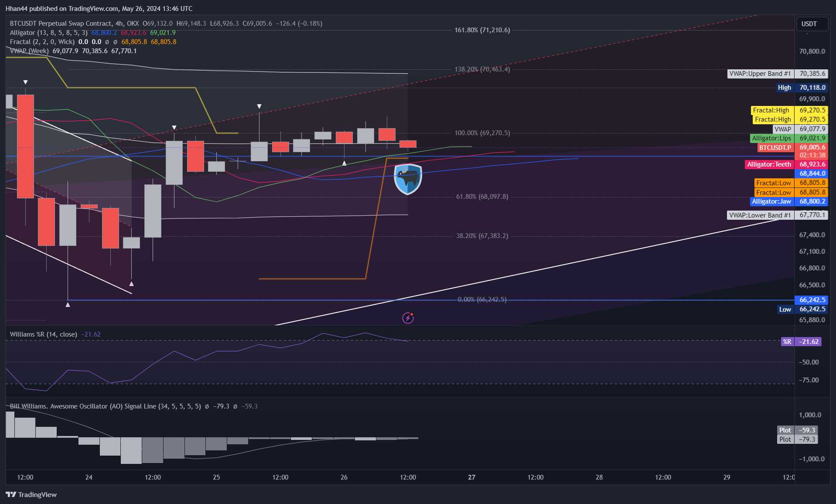836x504 pixels.
Task: Select the Alligator:Teeth price label
Action: (786, 164)
